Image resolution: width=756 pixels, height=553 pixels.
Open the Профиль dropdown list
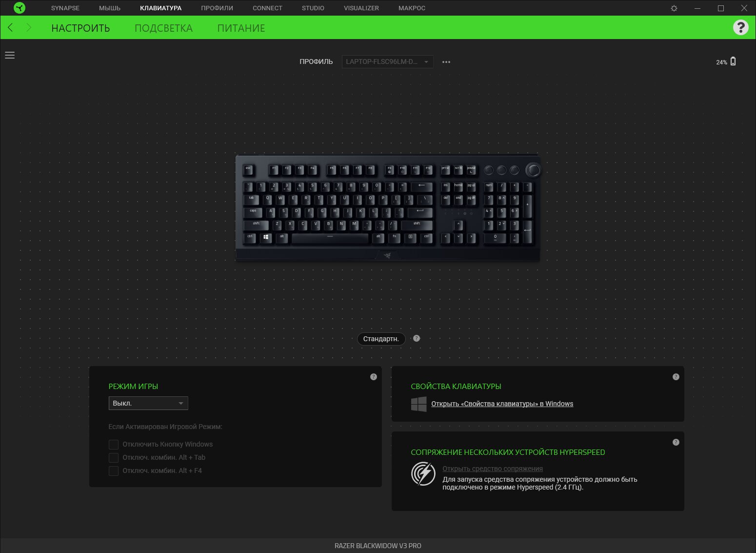point(387,61)
